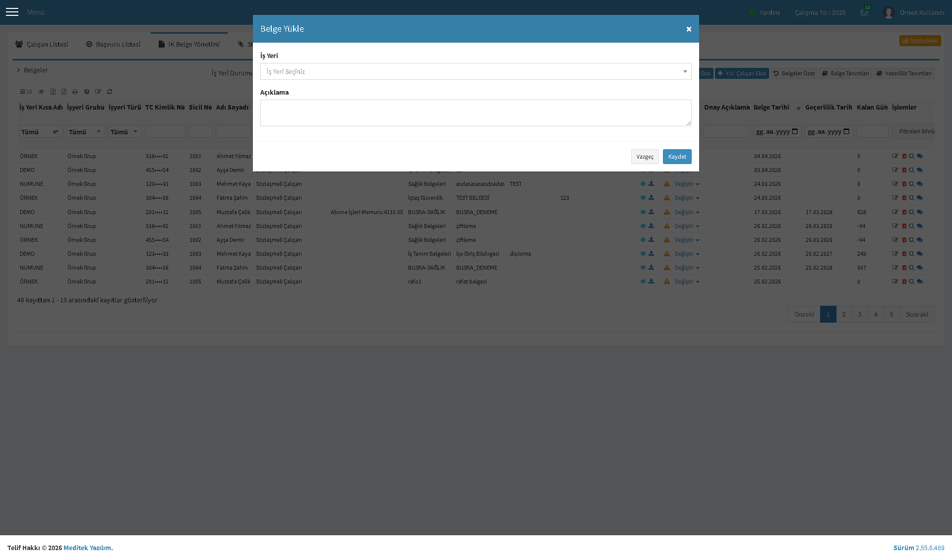The image size is (952, 560).
Task: Click the Vazgeç button
Action: coord(645,157)
